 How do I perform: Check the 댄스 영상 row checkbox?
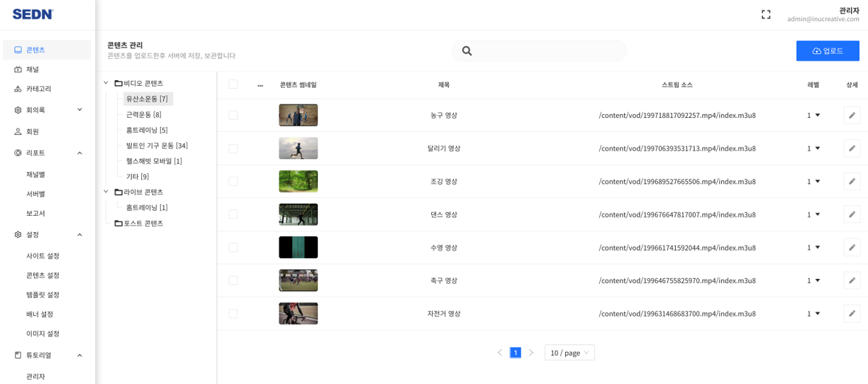(x=233, y=214)
